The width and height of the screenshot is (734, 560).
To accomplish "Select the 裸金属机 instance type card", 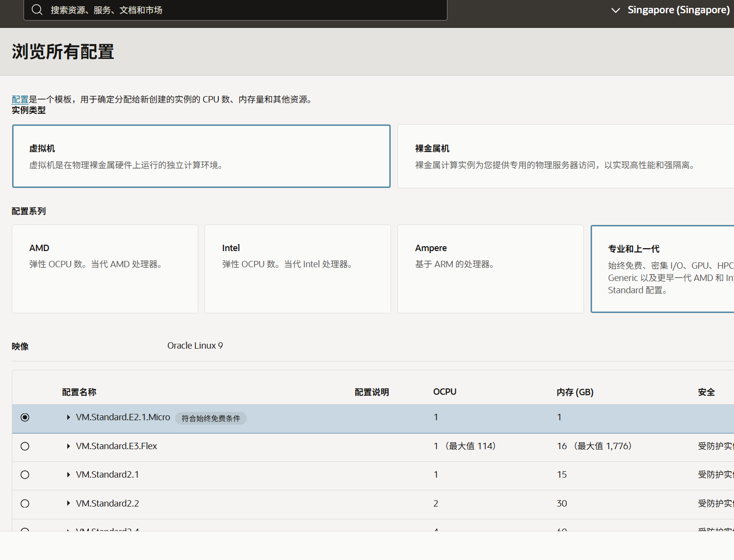I will 566,156.
